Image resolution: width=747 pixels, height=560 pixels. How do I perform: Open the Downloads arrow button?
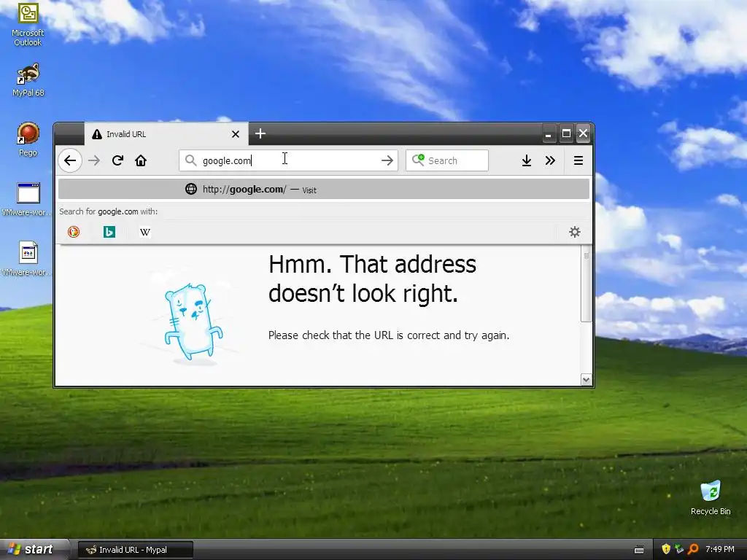527,160
